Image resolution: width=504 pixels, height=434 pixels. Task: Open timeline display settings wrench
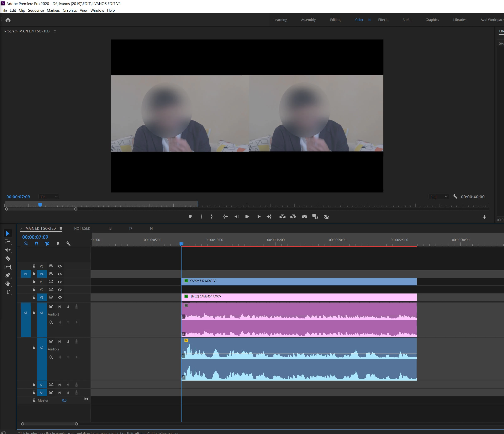[x=68, y=244]
